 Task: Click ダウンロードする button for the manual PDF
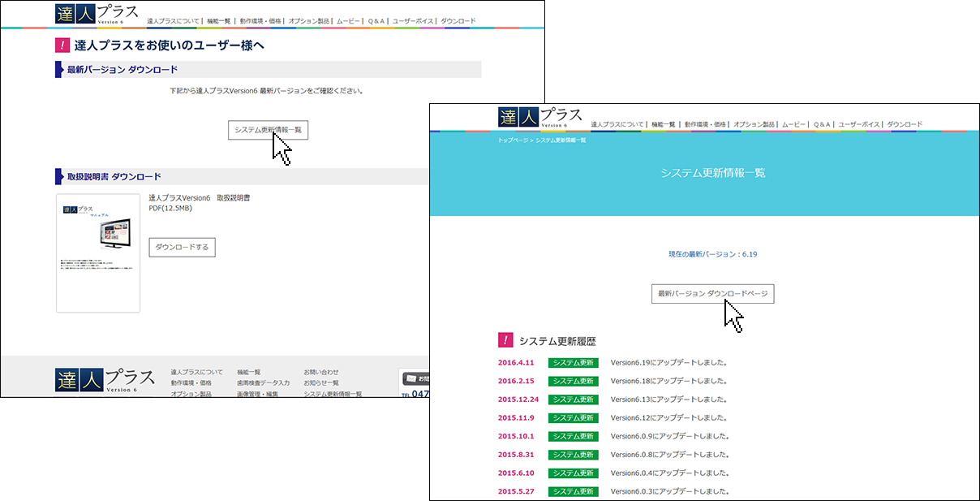[x=182, y=247]
